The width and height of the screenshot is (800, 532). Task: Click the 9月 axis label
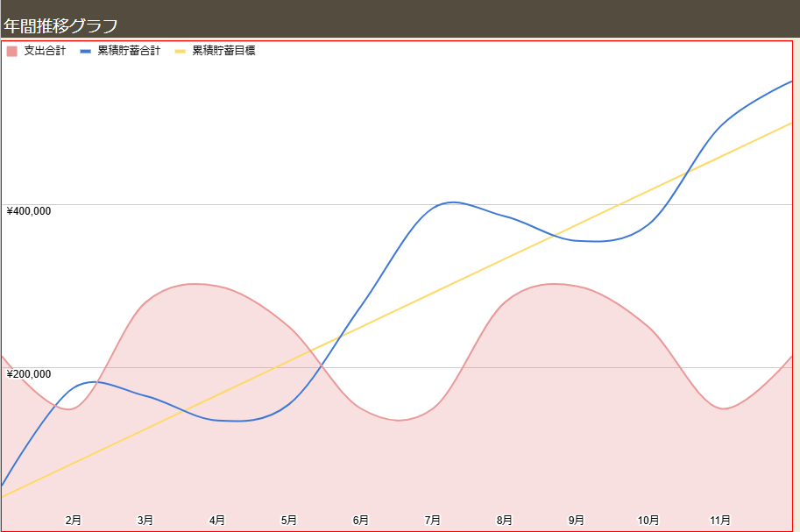[x=577, y=521]
